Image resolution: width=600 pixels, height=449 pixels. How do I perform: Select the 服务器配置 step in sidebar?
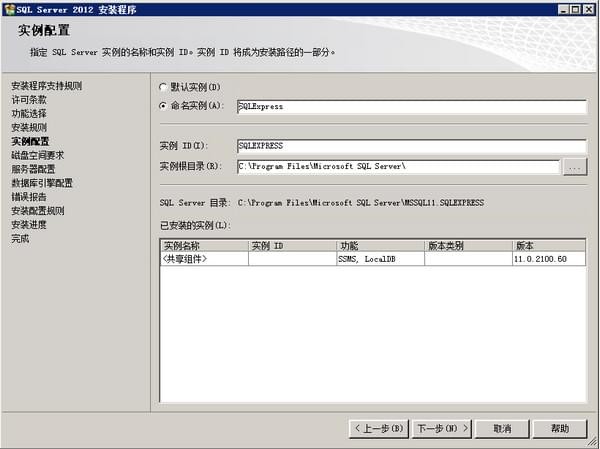click(x=33, y=169)
